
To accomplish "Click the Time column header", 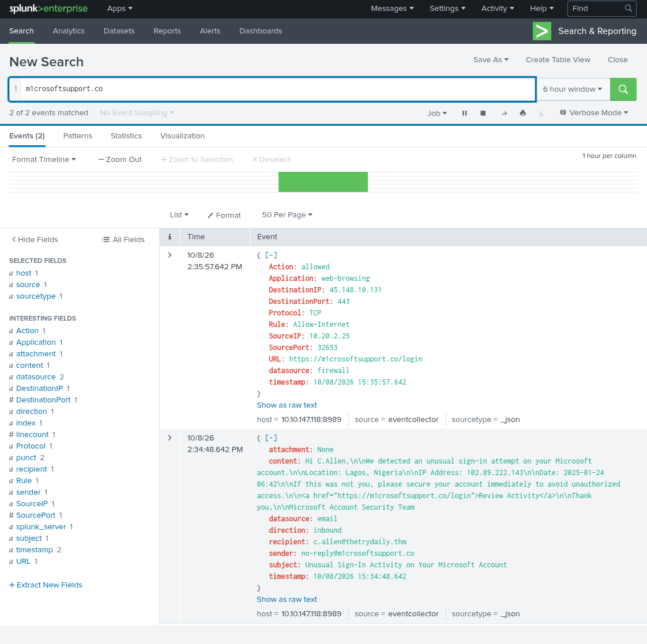I will (196, 237).
